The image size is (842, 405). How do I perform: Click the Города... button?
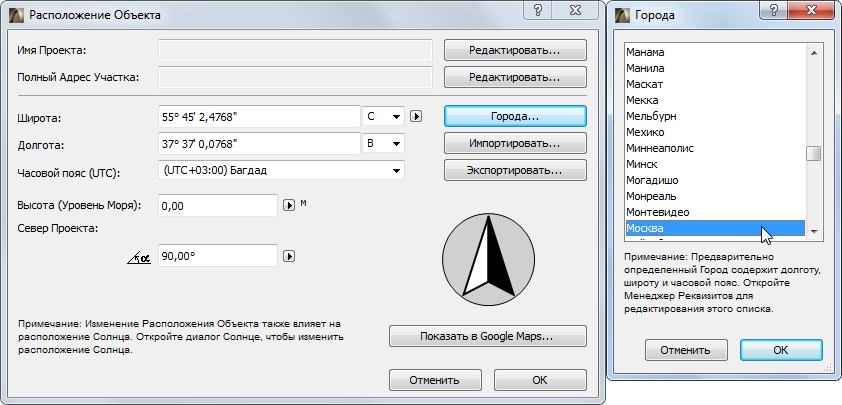[x=515, y=116]
